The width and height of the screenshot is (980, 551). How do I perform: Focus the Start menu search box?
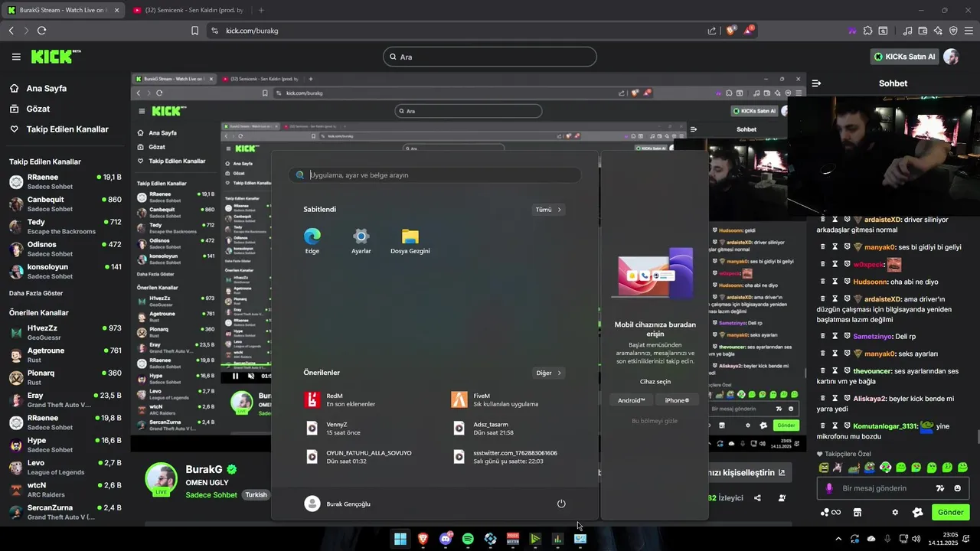coord(435,175)
